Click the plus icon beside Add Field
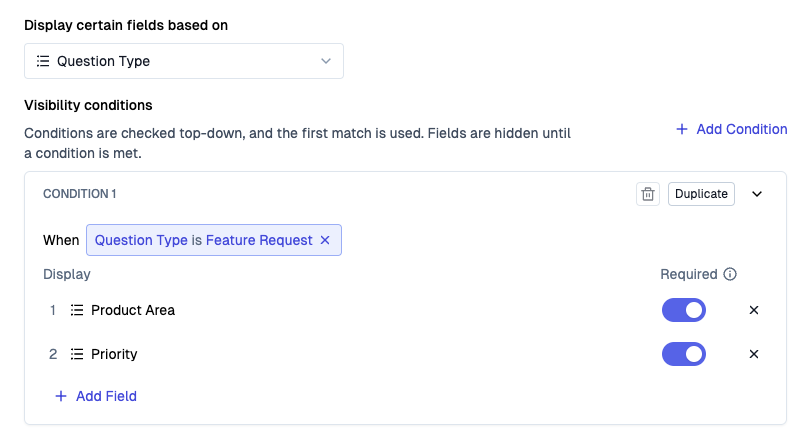Viewport: 810px width, 448px height. point(61,396)
